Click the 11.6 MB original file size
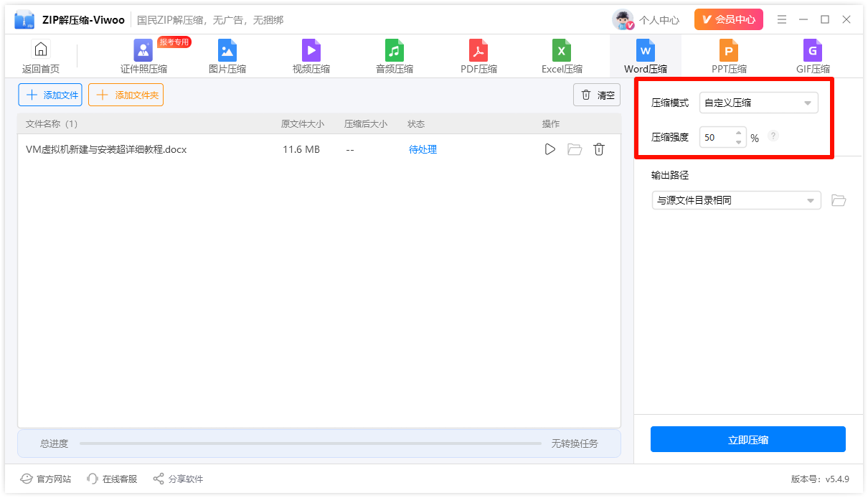Image resolution: width=868 pixels, height=498 pixels. pyautogui.click(x=301, y=149)
